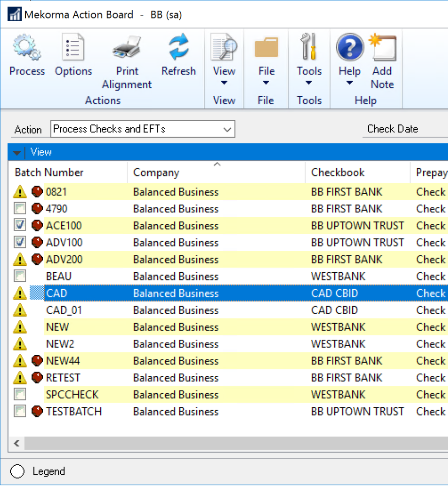Viewport: 448px width, 486px height.
Task: Expand the Tools ribbon dropdown arrow
Action: click(309, 83)
